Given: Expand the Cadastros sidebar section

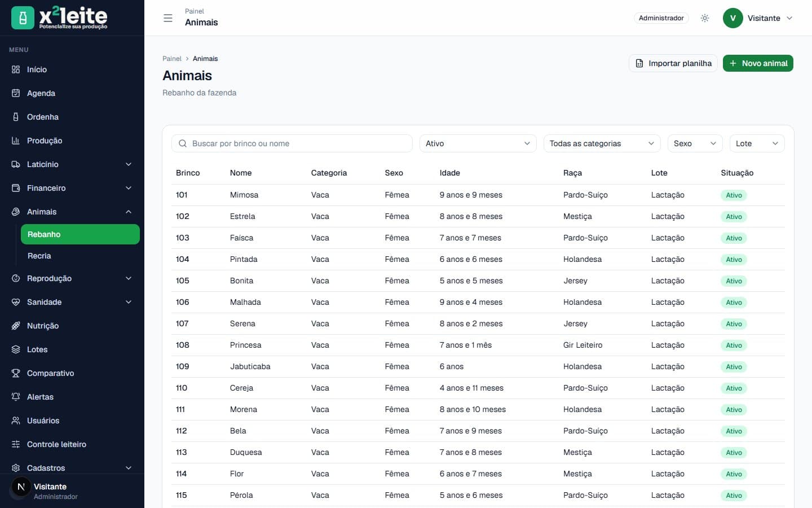Looking at the screenshot, I should coord(72,468).
